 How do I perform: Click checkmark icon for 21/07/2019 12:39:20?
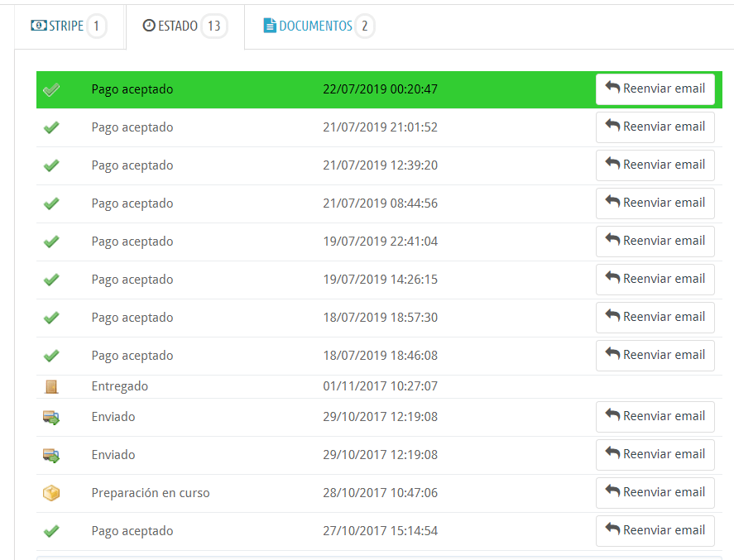[x=51, y=165]
